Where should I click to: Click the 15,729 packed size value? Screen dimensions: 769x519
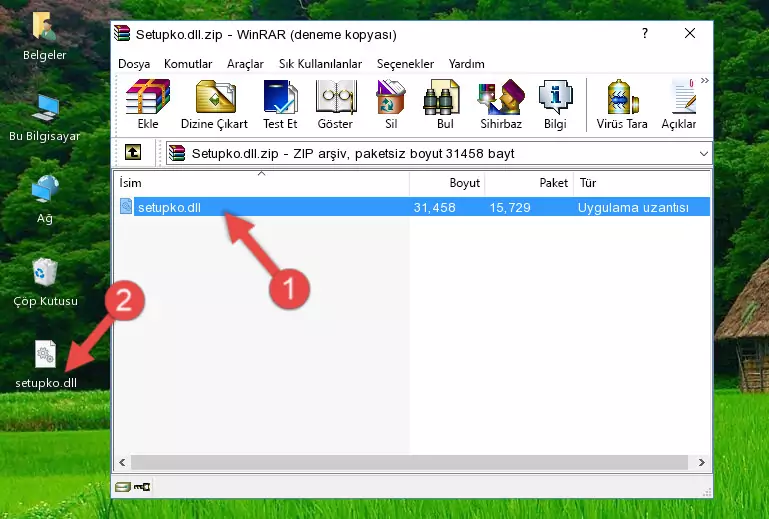click(x=510, y=208)
